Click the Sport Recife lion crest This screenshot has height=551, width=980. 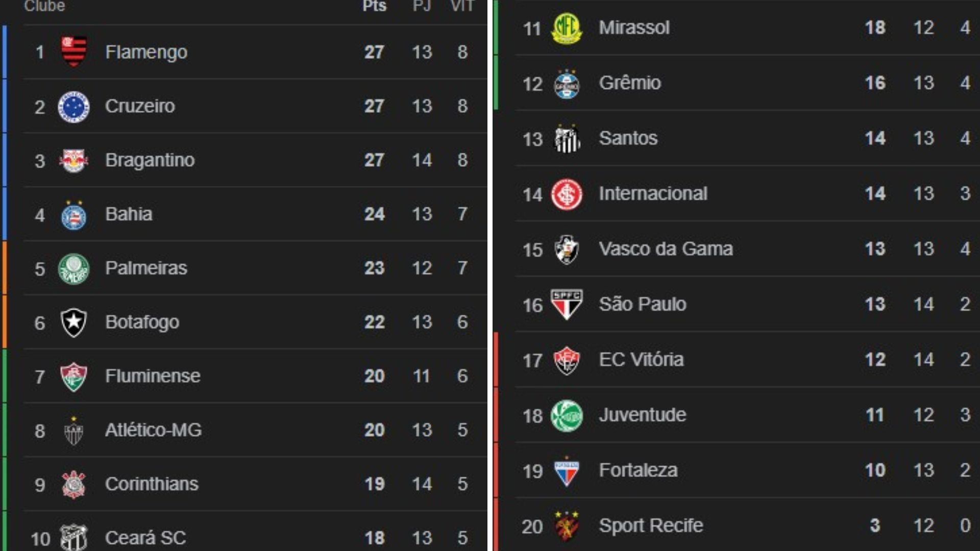click(567, 525)
